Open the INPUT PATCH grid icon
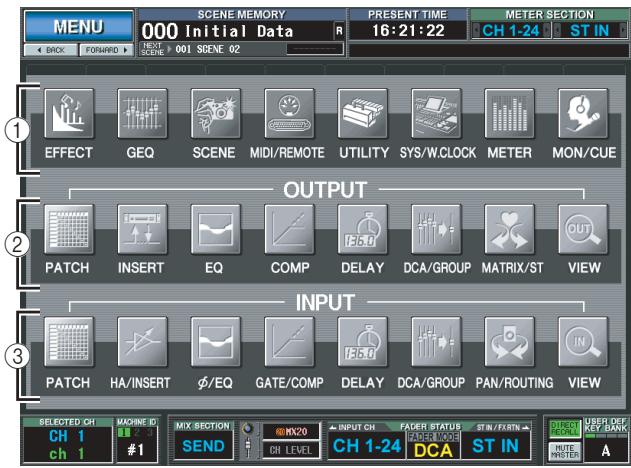Screen dimensions: 631x468 click(x=69, y=342)
